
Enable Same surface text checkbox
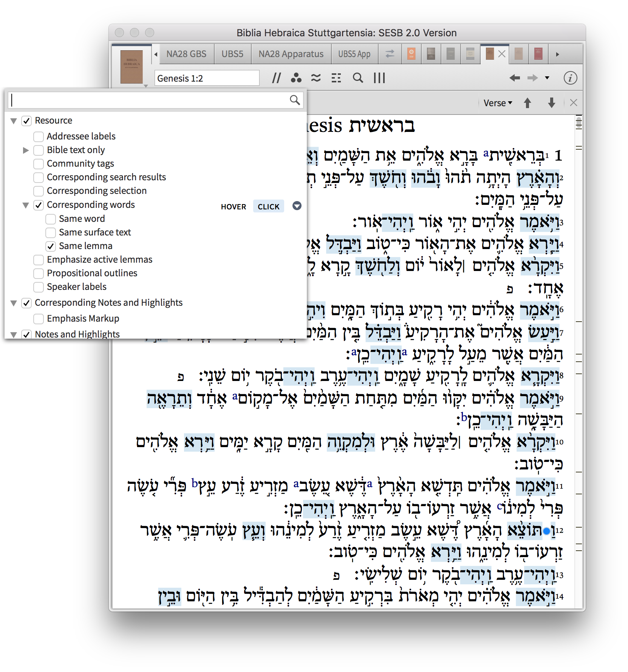coord(50,232)
